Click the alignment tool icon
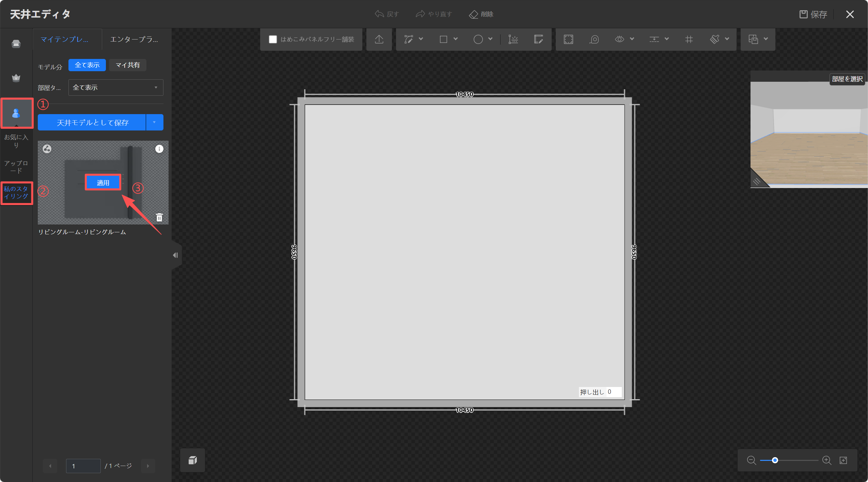The image size is (868, 482). coord(654,40)
